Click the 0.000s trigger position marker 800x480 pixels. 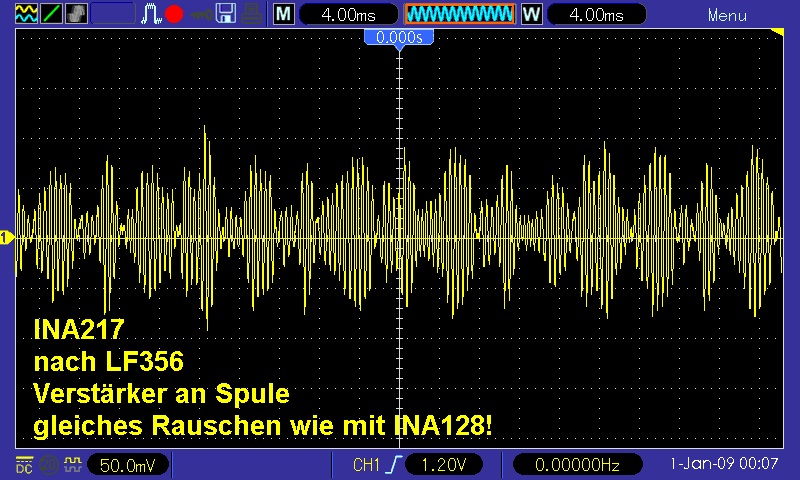coord(399,38)
